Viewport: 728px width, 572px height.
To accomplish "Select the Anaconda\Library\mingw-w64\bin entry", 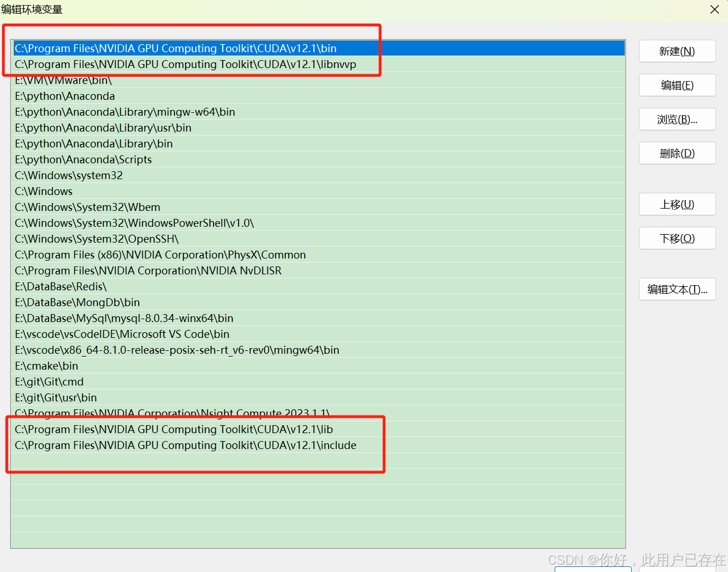I will (318, 112).
